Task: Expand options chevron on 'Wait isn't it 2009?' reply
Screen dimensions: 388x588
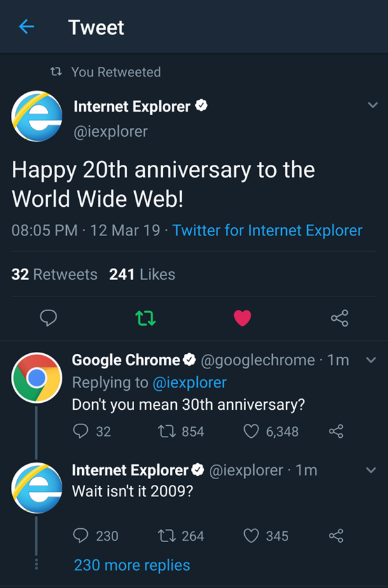Action: pyautogui.click(x=371, y=470)
